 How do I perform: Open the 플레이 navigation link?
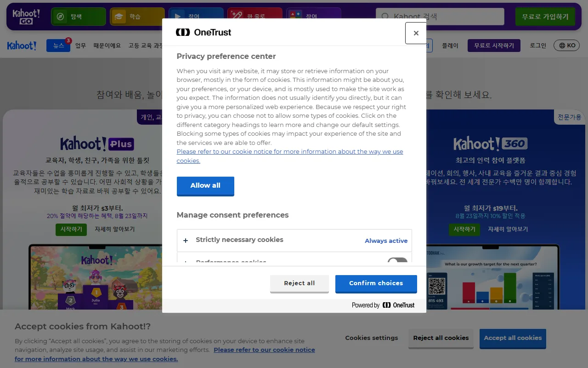coord(450,46)
